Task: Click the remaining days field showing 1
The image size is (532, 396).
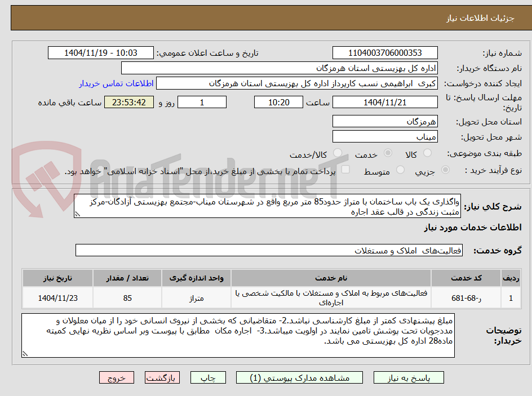Action: click(x=202, y=102)
